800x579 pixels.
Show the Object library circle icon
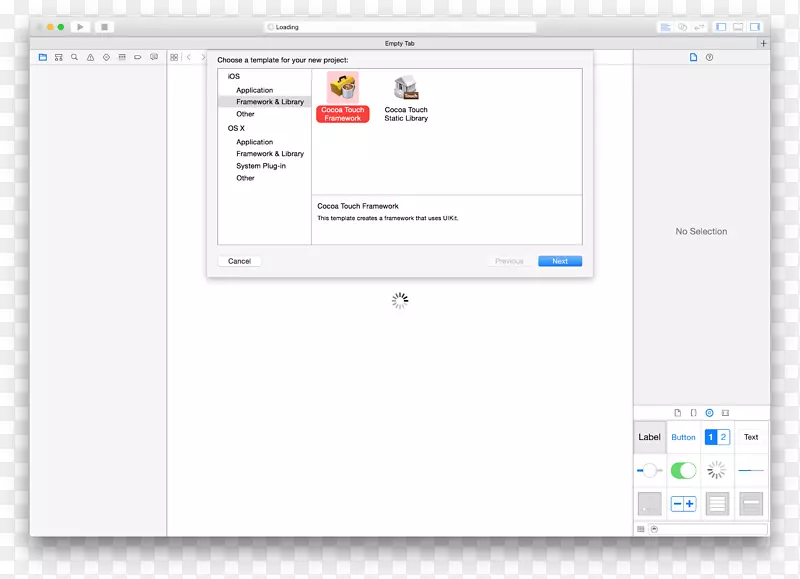(x=709, y=412)
